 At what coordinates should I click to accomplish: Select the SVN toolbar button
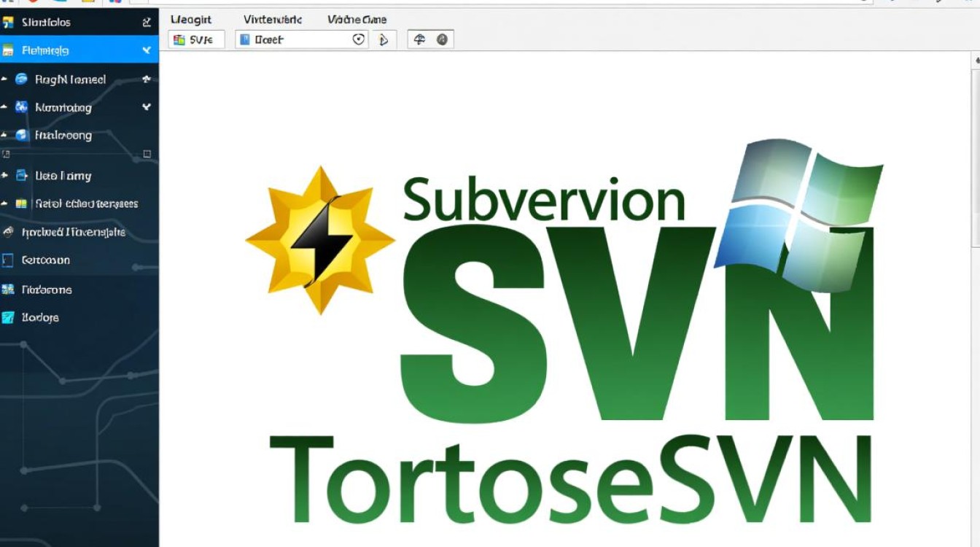pos(194,39)
